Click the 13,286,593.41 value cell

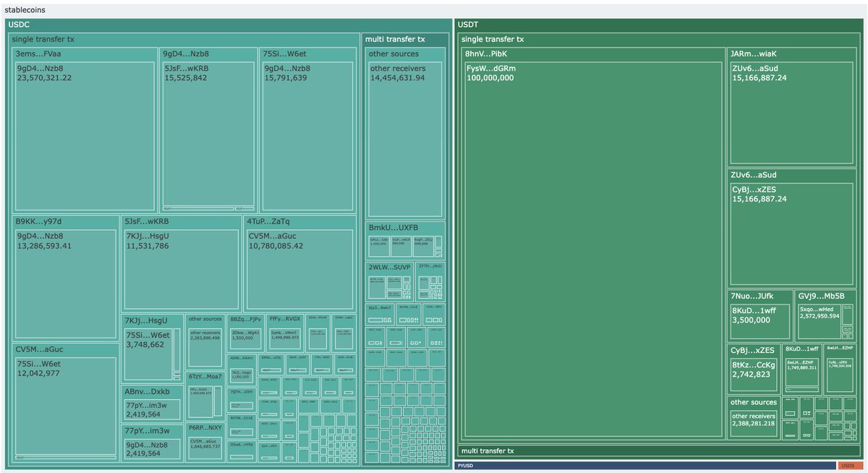point(66,284)
